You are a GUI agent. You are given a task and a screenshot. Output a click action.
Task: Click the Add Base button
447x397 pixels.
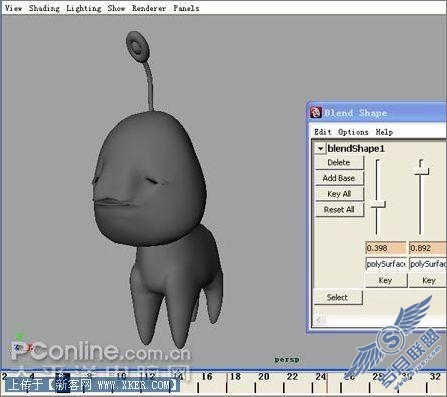pos(339,178)
